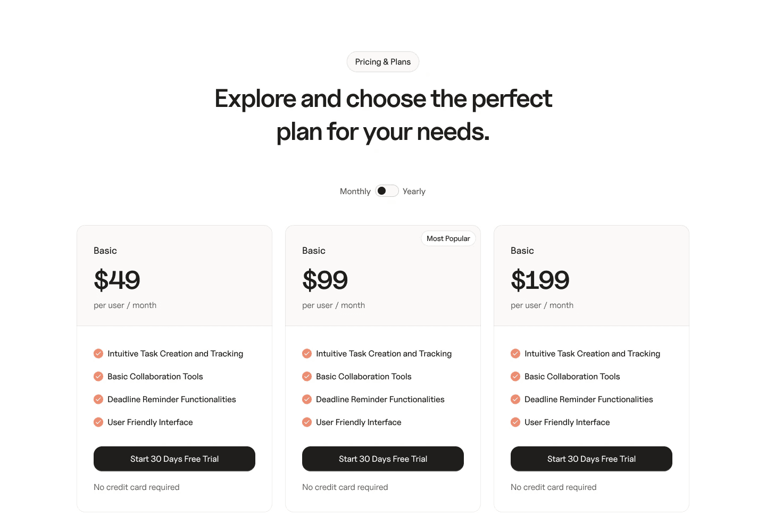Start 30 Days Free Trial on the $199 plan
766x532 pixels.
[x=591, y=459]
